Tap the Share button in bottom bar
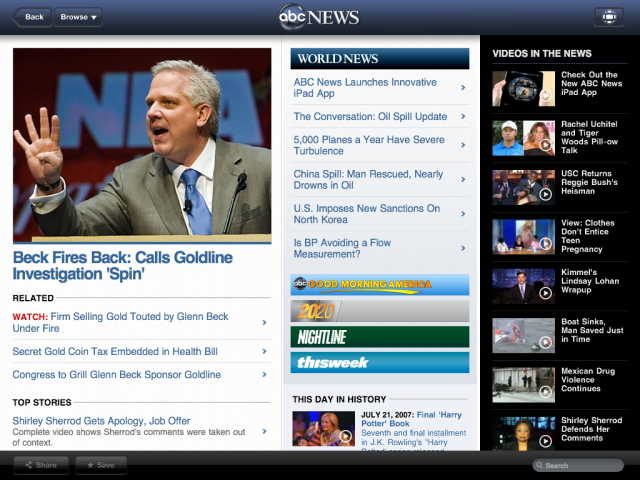The height and width of the screenshot is (480, 640). (x=41, y=465)
